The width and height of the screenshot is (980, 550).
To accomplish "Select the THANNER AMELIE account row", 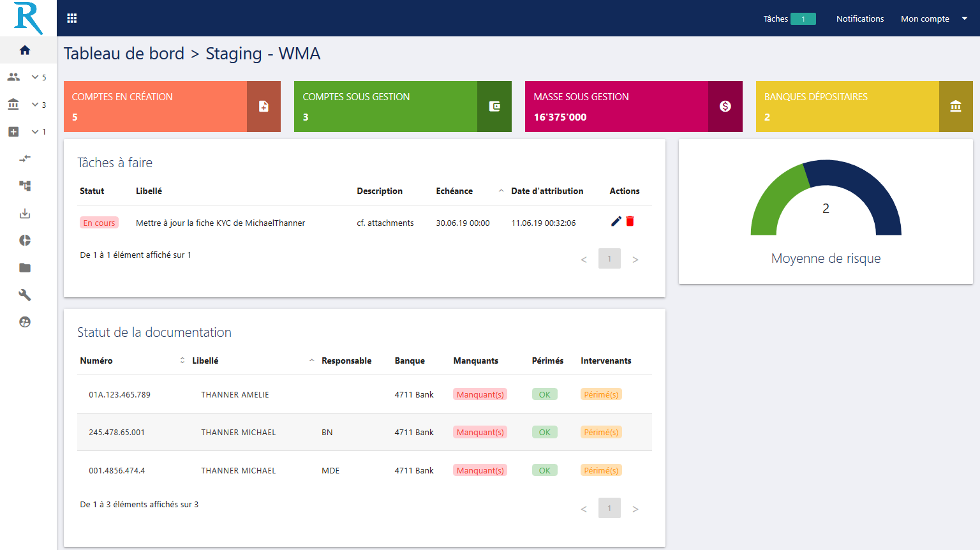I will (235, 394).
